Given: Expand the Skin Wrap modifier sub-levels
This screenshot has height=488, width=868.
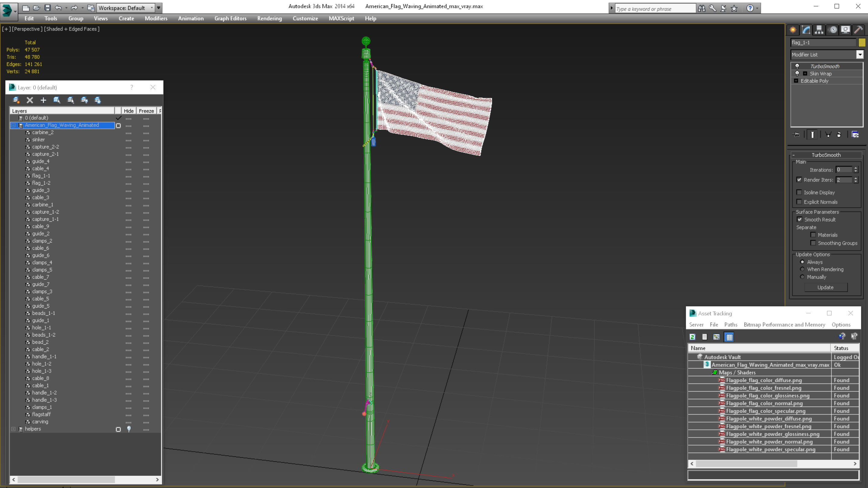Looking at the screenshot, I should (x=805, y=74).
